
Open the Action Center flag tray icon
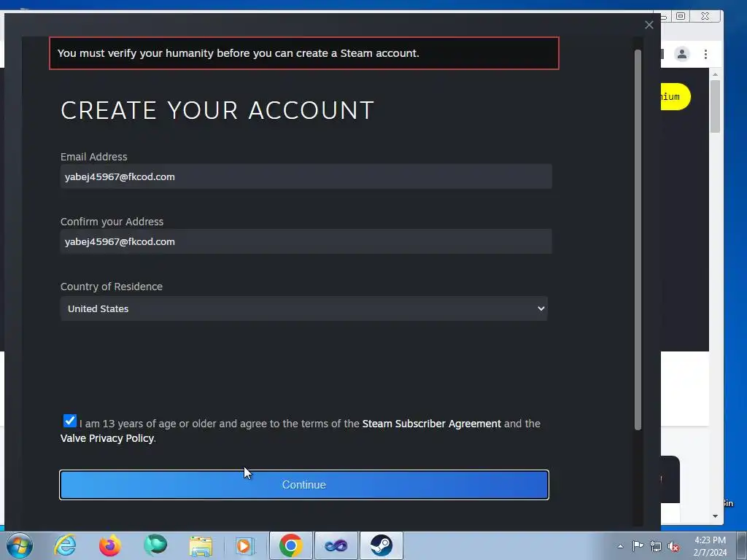638,546
